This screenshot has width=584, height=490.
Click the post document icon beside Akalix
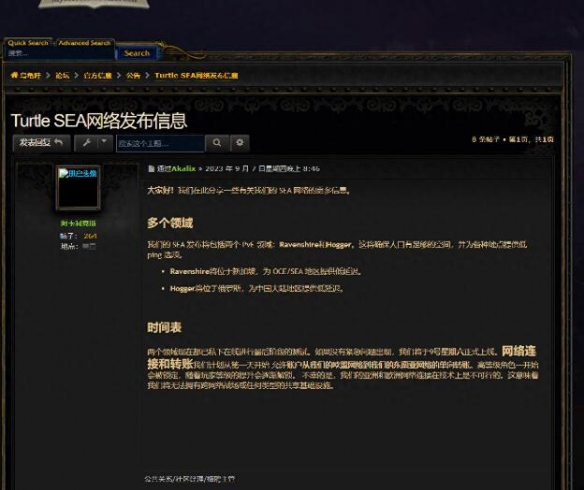tap(151, 169)
